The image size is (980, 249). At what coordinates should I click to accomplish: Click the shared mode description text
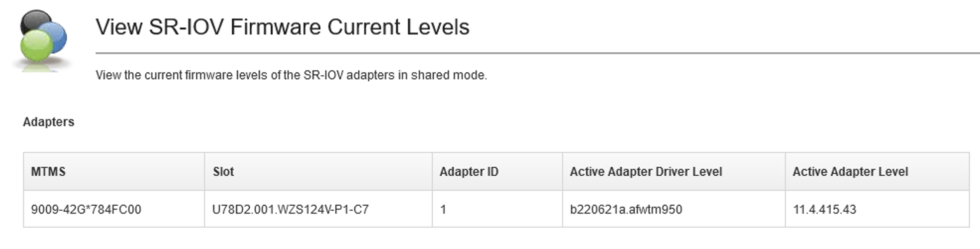(291, 75)
